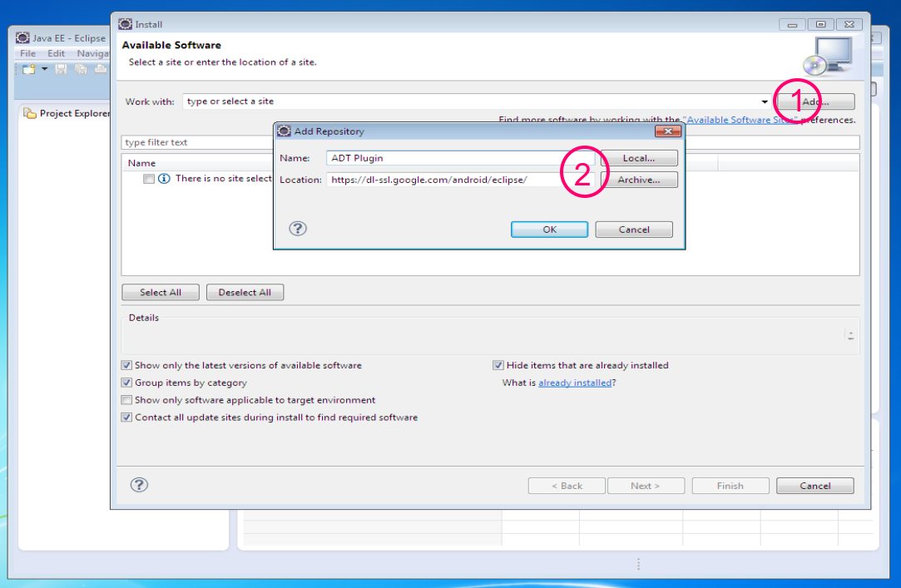Click the Finish button in Install wizard
Screen dimensions: 901x588
(x=730, y=486)
